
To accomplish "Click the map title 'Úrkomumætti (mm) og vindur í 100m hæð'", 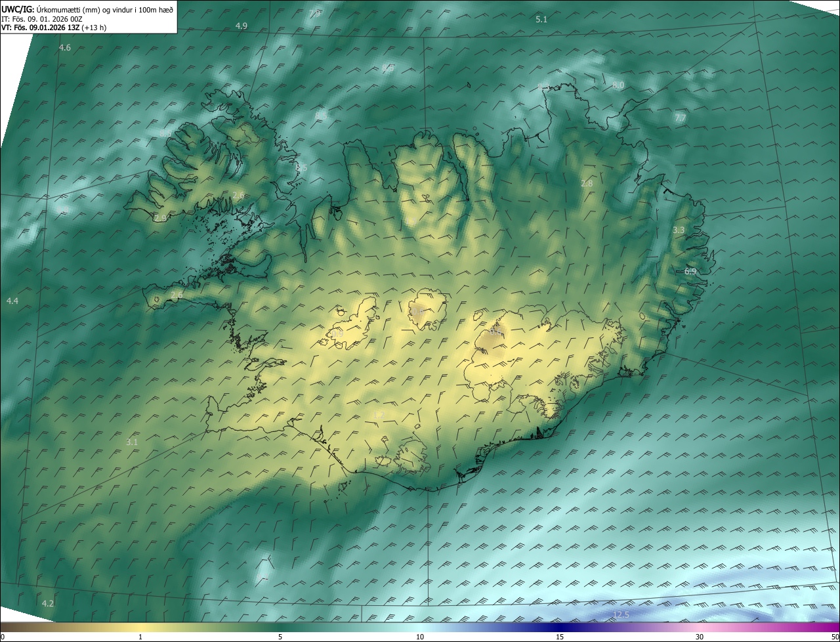I will coord(105,9).
